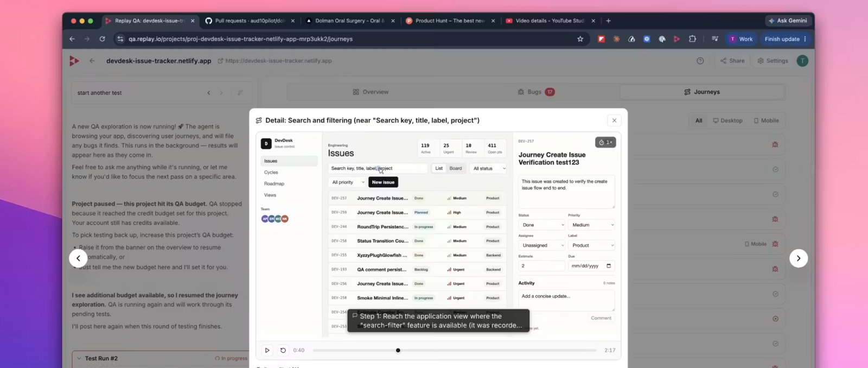This screenshot has height=368, width=868.
Task: Close the Pull requests browser tab
Action: point(293,21)
